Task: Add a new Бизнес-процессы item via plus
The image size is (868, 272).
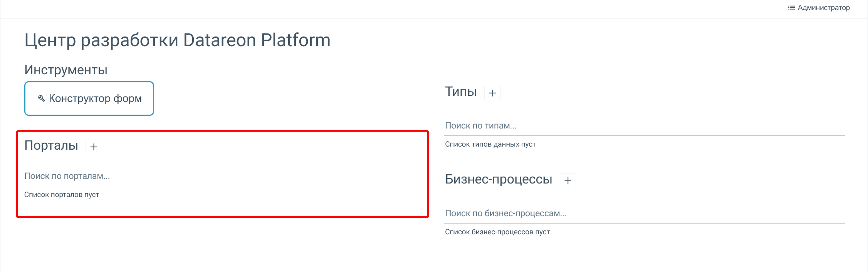Action: coord(568,181)
